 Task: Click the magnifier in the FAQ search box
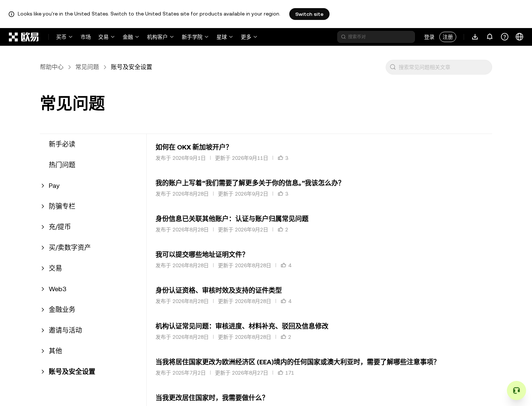point(393,67)
